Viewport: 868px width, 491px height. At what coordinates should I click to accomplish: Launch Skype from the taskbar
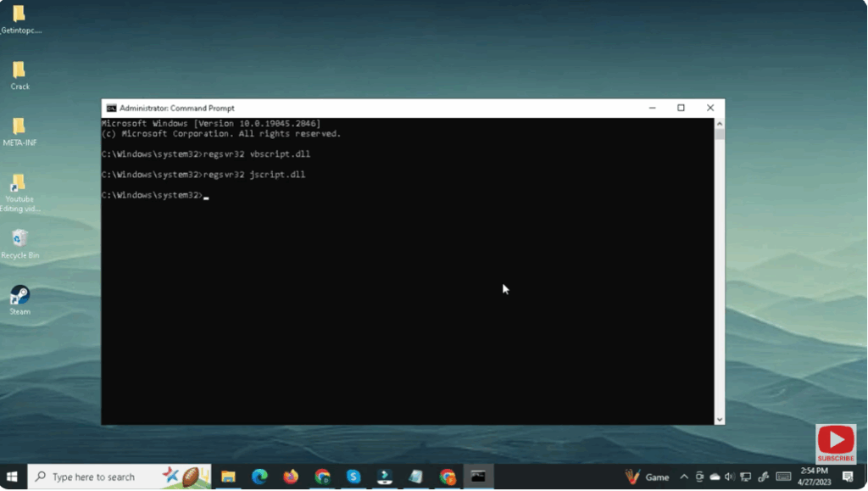click(353, 477)
